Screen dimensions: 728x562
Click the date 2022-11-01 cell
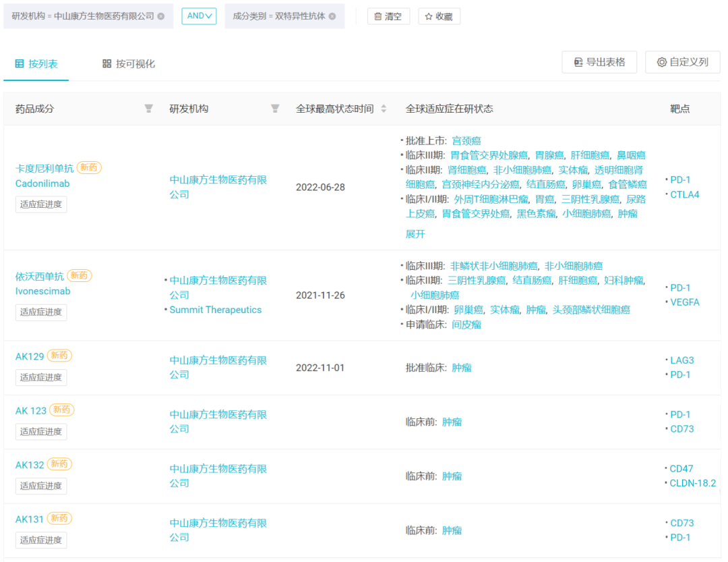pyautogui.click(x=320, y=368)
